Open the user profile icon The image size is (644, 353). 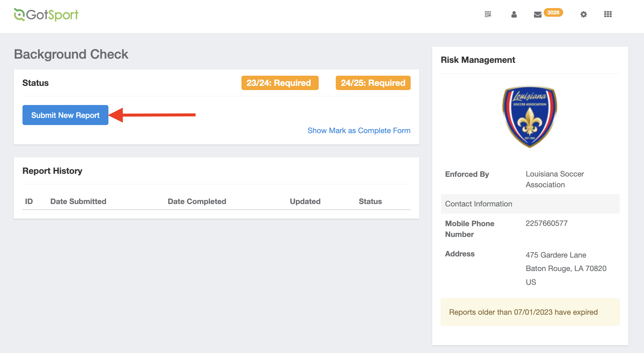tap(514, 14)
